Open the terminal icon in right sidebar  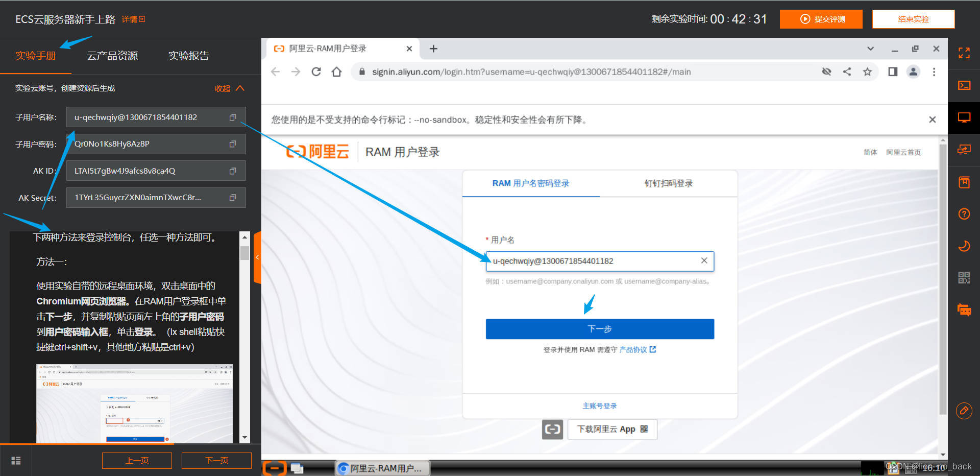click(x=964, y=85)
